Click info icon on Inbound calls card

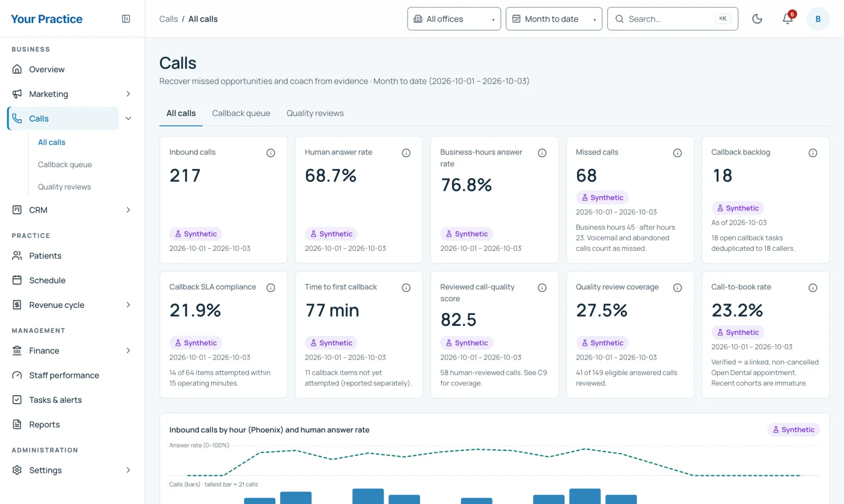(x=271, y=153)
